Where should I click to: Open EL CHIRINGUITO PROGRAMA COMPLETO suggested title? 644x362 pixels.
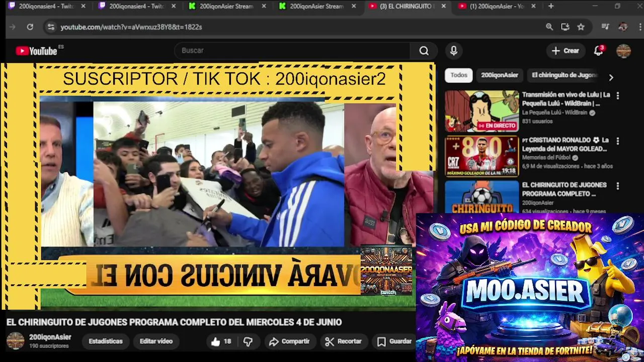(x=564, y=189)
